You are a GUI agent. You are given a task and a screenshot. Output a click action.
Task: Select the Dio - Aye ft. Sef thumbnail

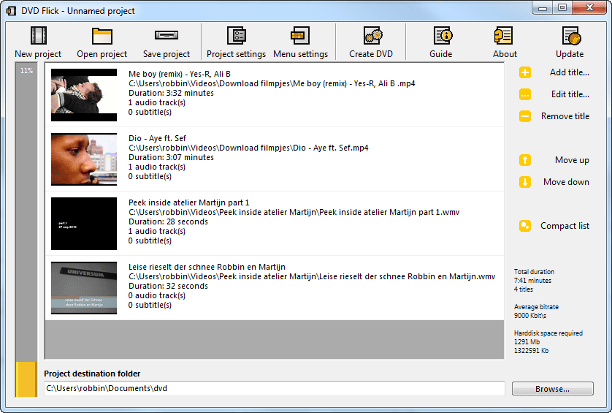pos(84,159)
